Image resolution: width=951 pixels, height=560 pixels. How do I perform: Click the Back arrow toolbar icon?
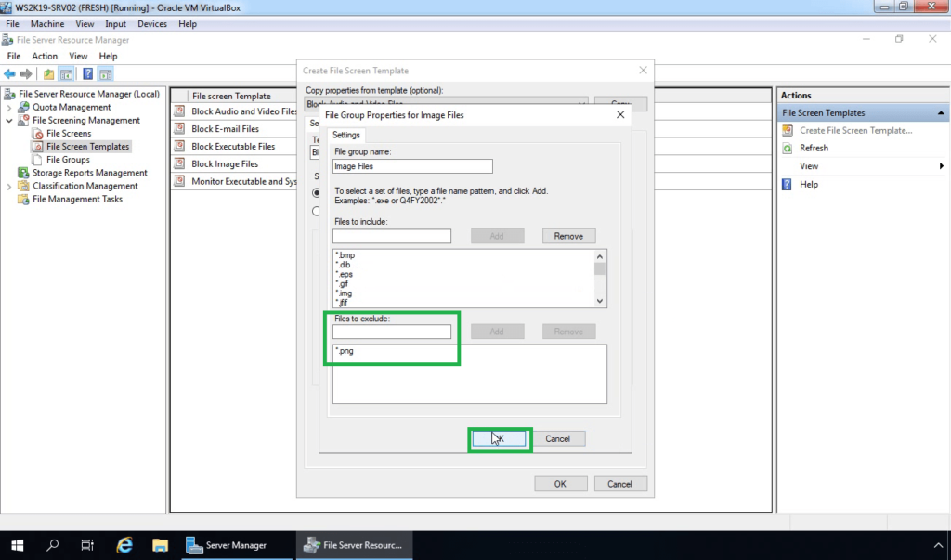click(x=9, y=74)
